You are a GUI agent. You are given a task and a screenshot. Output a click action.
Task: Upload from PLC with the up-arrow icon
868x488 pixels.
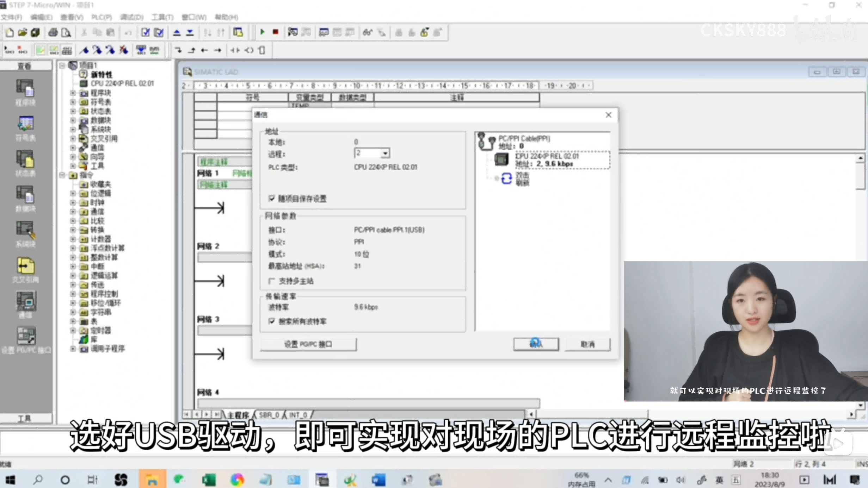[177, 33]
